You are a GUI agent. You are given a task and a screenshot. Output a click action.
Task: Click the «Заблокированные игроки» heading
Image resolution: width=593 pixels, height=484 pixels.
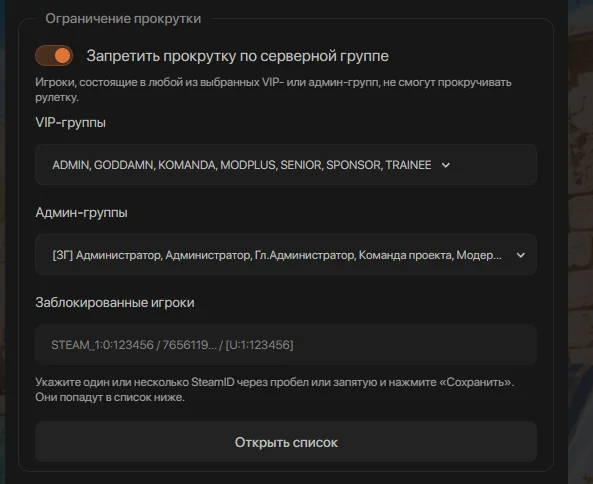115,302
